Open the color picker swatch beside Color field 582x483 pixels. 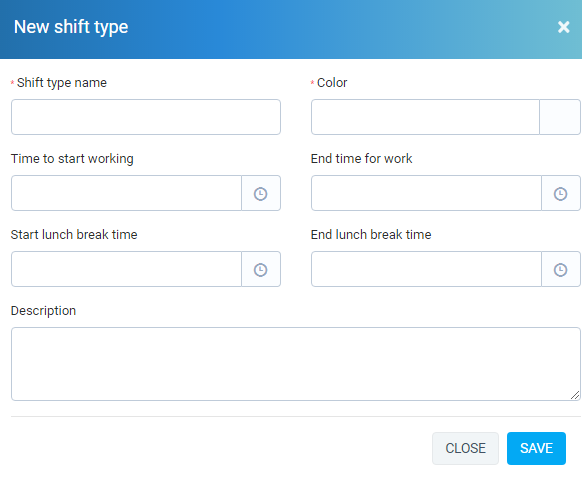click(x=560, y=117)
